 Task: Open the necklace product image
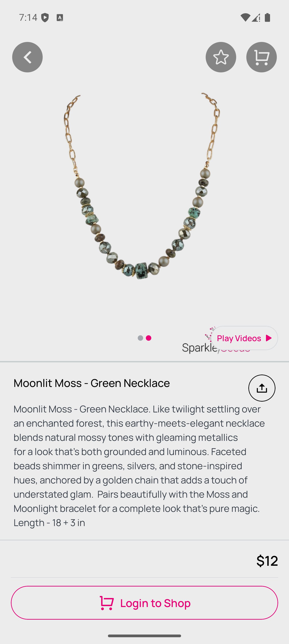click(142, 186)
